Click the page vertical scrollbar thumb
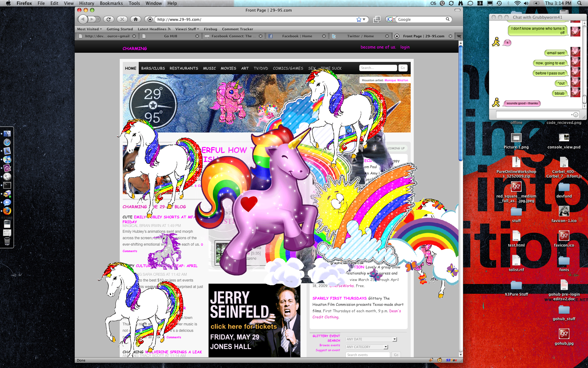The image size is (588, 368). 461,103
